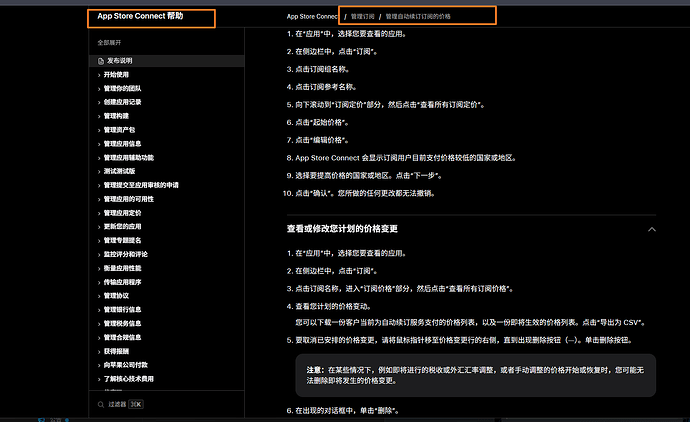
Task: Click the 注意 note box text
Action: [x=475, y=375]
